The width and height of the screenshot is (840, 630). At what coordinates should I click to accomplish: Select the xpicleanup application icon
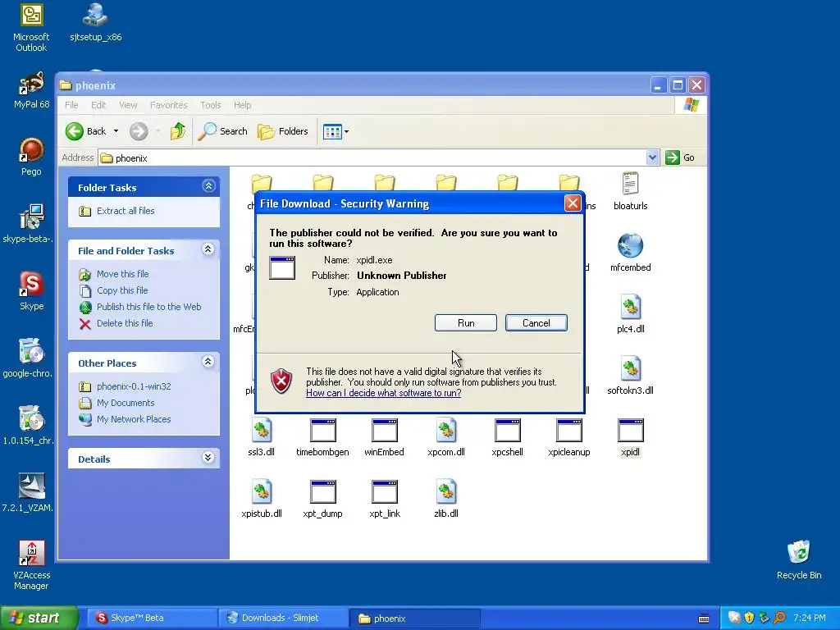[x=569, y=437]
